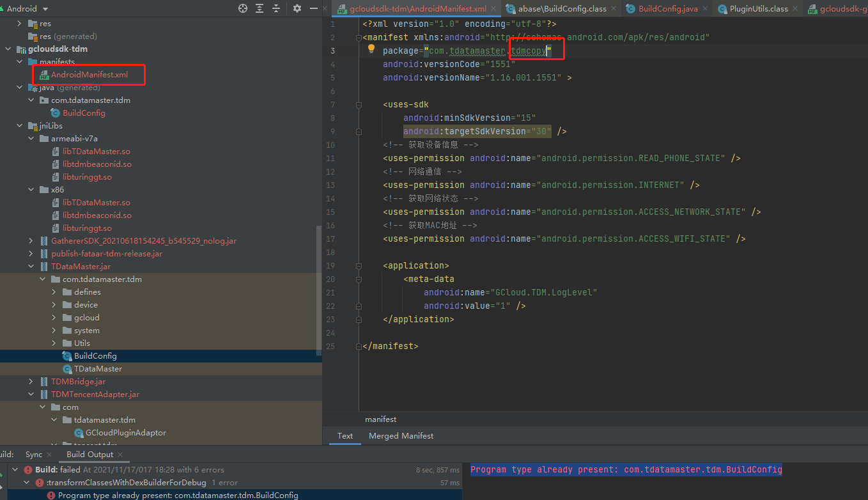Collapse the gcloudsdk-tdm module
The height and width of the screenshot is (500, 868).
point(8,49)
